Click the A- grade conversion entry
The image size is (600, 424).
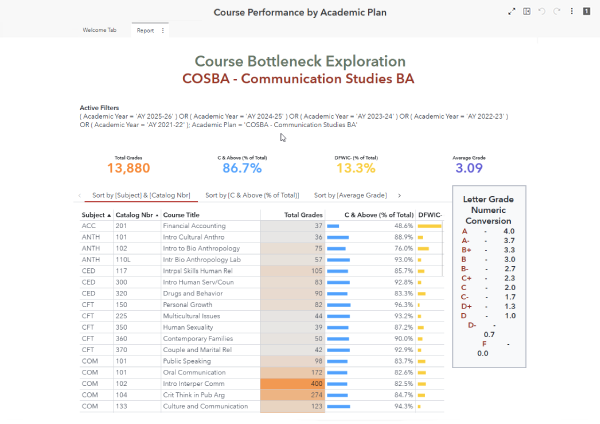click(489, 241)
